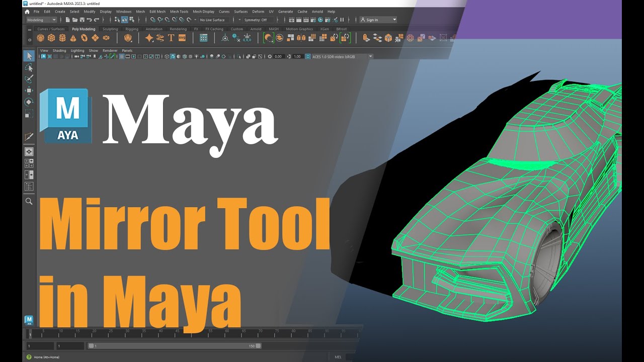The width and height of the screenshot is (644, 362).
Task: Open the Windows menu
Action: tap(124, 12)
